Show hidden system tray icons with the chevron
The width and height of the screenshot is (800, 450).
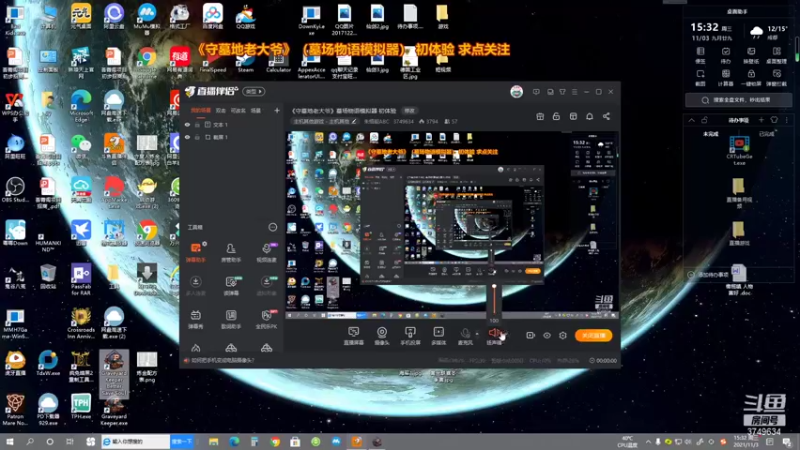[x=648, y=442]
